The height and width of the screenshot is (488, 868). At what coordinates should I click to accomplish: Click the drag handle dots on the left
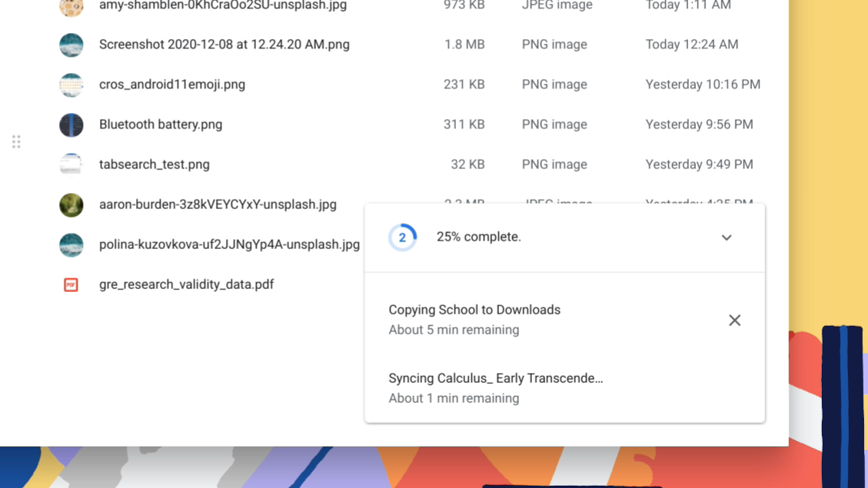point(16,141)
